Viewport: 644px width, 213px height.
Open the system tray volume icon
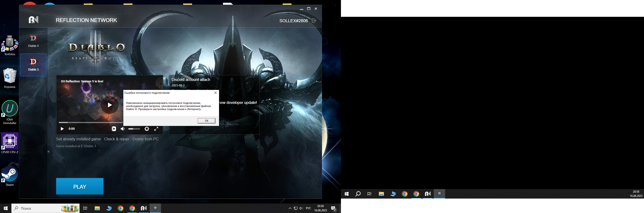[x=301, y=208]
